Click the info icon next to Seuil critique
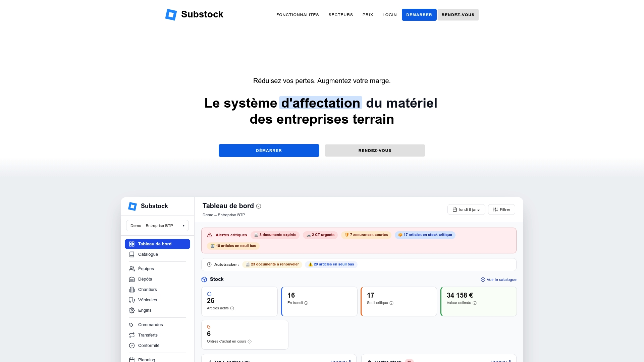The height and width of the screenshot is (362, 644). [x=391, y=303]
